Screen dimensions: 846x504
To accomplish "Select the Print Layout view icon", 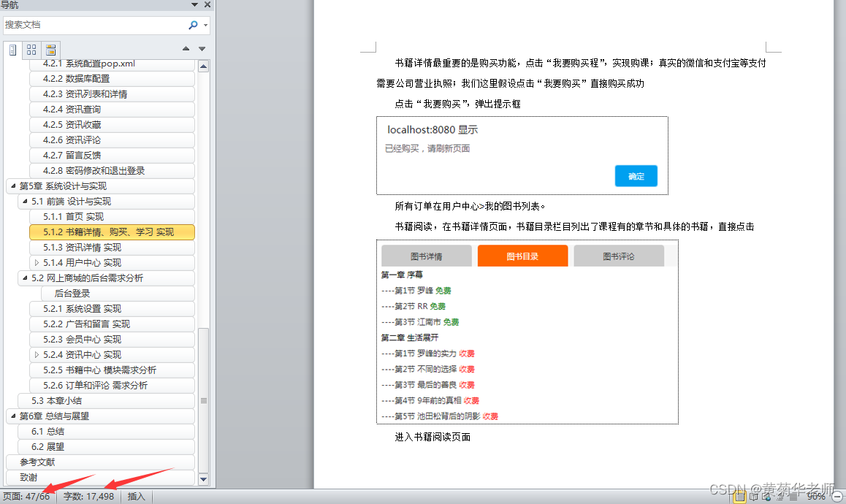I will coord(739,497).
